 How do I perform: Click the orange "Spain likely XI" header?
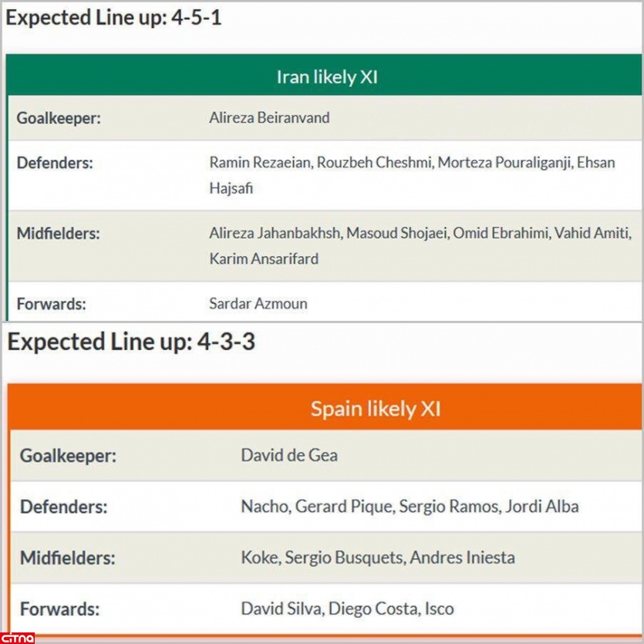pyautogui.click(x=375, y=408)
